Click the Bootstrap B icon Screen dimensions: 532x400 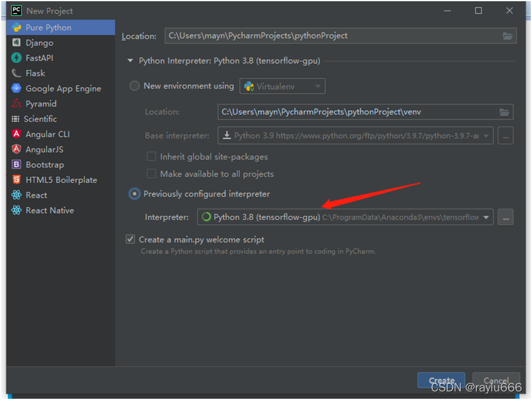(x=17, y=164)
